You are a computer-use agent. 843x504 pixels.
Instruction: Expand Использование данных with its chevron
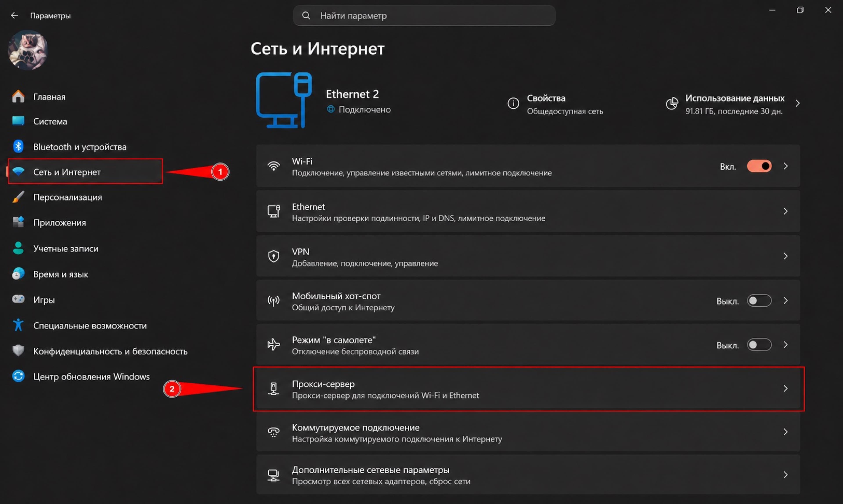pos(798,103)
